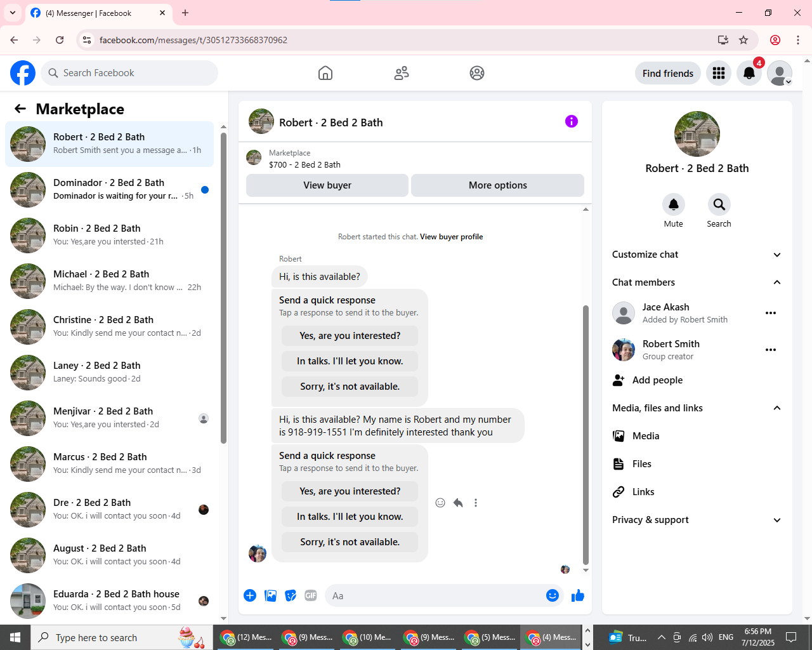Choose a GIF from the composer
Image resolution: width=812 pixels, height=650 pixels.
(311, 595)
